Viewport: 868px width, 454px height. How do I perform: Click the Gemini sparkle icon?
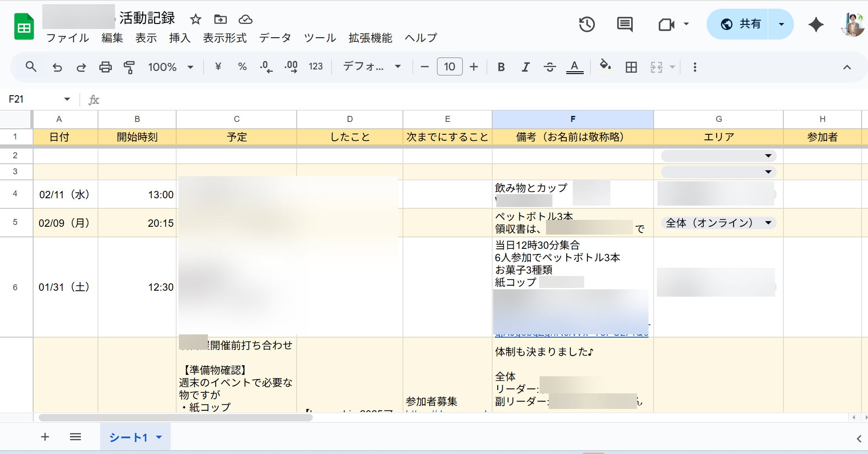pos(816,24)
